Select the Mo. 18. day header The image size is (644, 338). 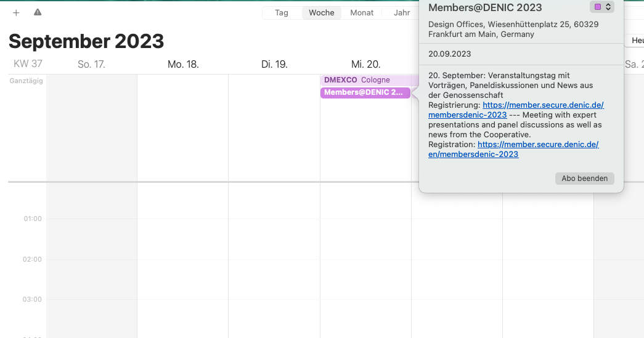[183, 65]
